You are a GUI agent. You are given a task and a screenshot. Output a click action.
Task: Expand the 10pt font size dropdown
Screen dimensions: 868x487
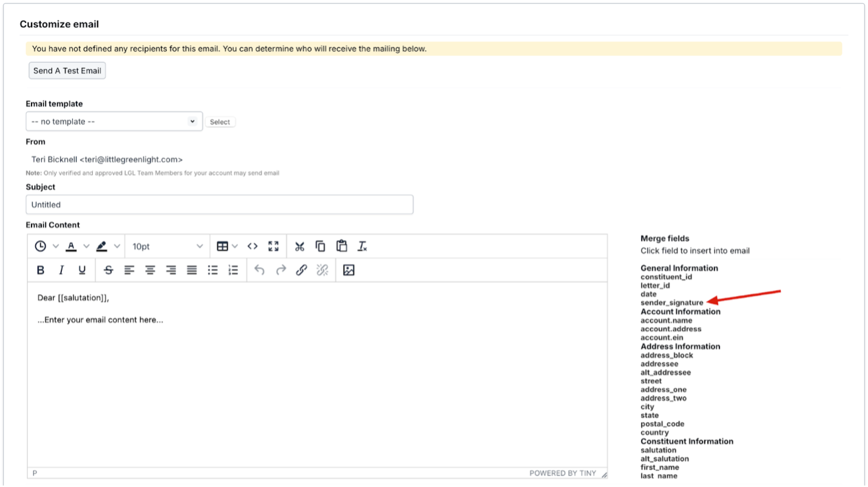[x=168, y=246]
